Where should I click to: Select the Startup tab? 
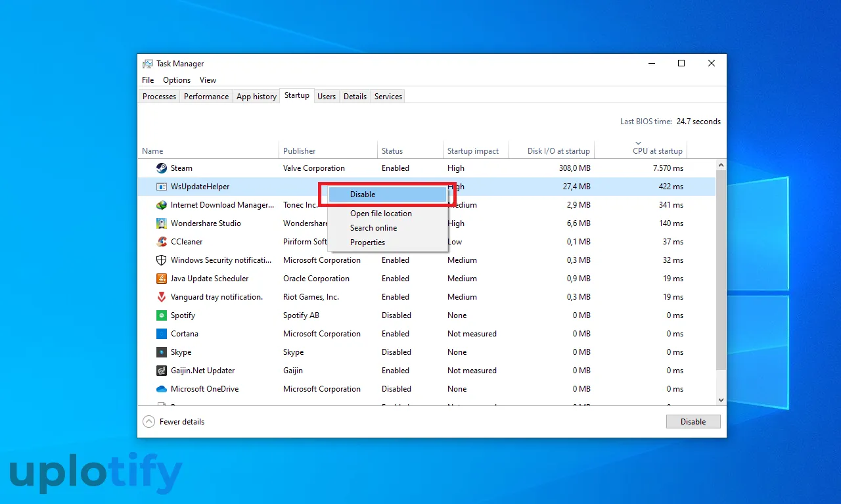pos(297,95)
